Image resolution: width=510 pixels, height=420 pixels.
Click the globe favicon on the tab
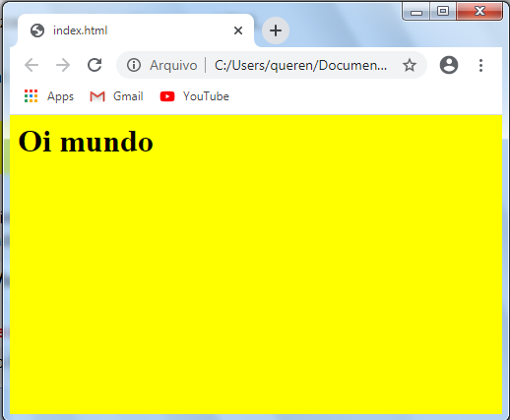click(x=37, y=30)
